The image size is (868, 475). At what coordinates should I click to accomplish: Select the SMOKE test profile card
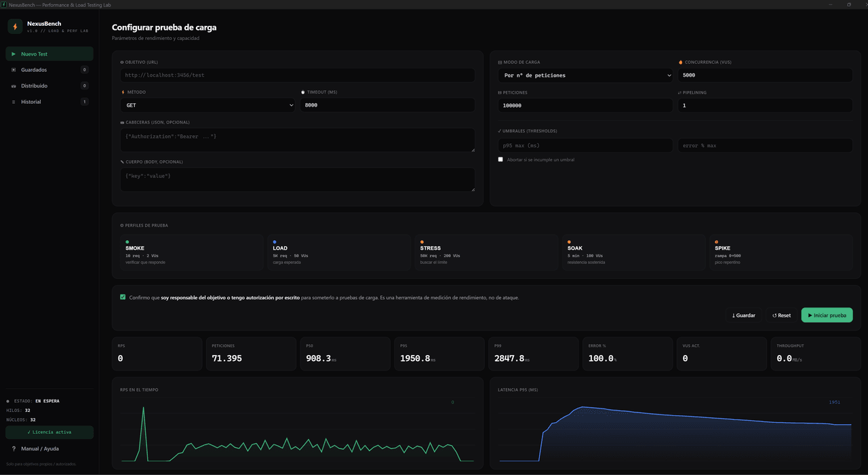(x=191, y=253)
